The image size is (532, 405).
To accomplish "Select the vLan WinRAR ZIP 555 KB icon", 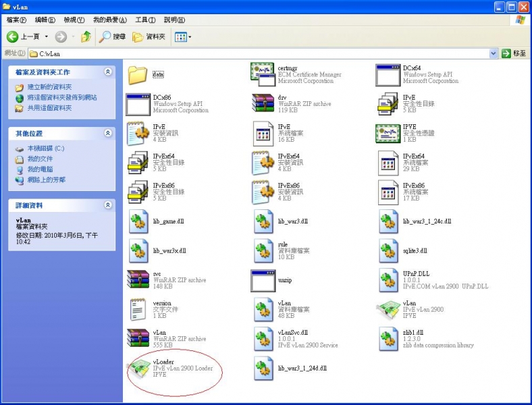I will (138, 338).
